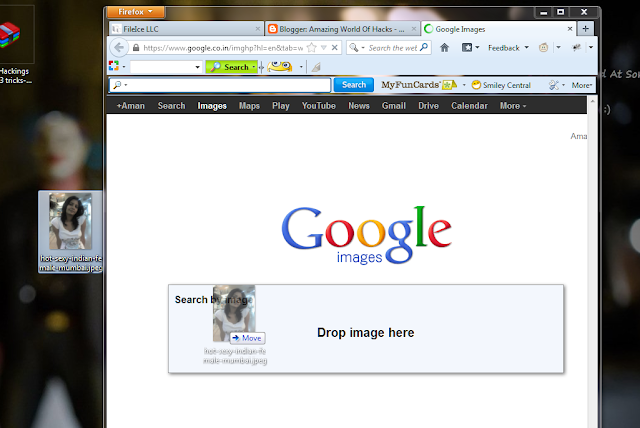Viewport: 640px width, 428px height.
Task: Click the Google images logo
Action: pos(367,235)
